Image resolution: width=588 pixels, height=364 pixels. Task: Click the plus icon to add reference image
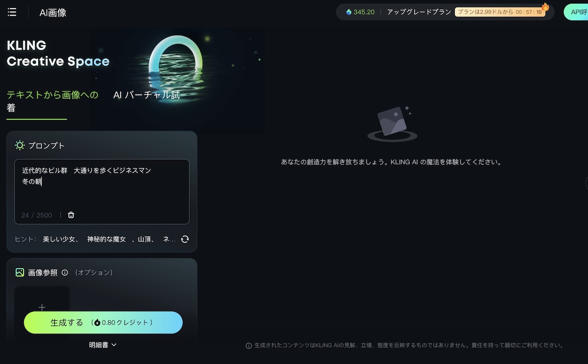tap(42, 307)
